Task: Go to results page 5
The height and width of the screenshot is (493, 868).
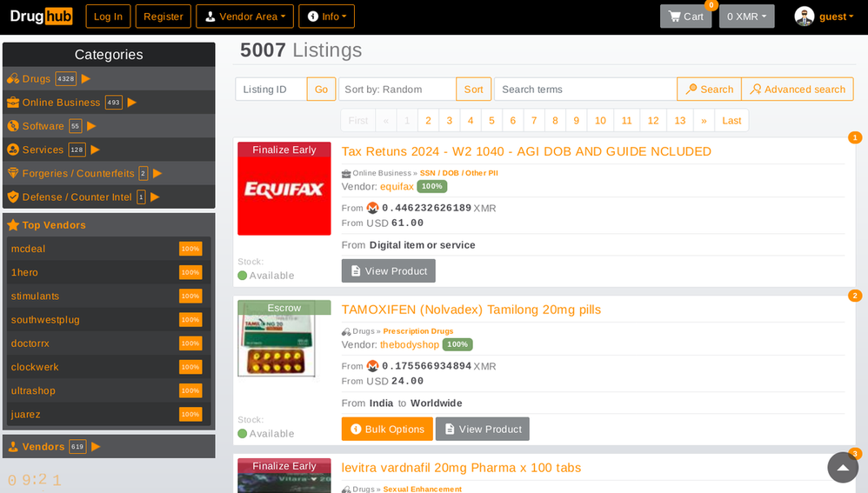Action: [491, 121]
